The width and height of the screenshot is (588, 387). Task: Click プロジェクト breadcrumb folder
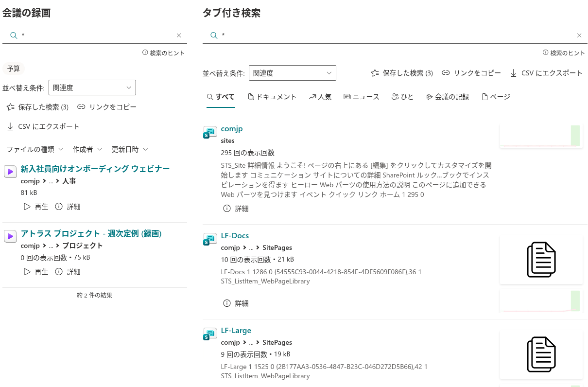[83, 246]
